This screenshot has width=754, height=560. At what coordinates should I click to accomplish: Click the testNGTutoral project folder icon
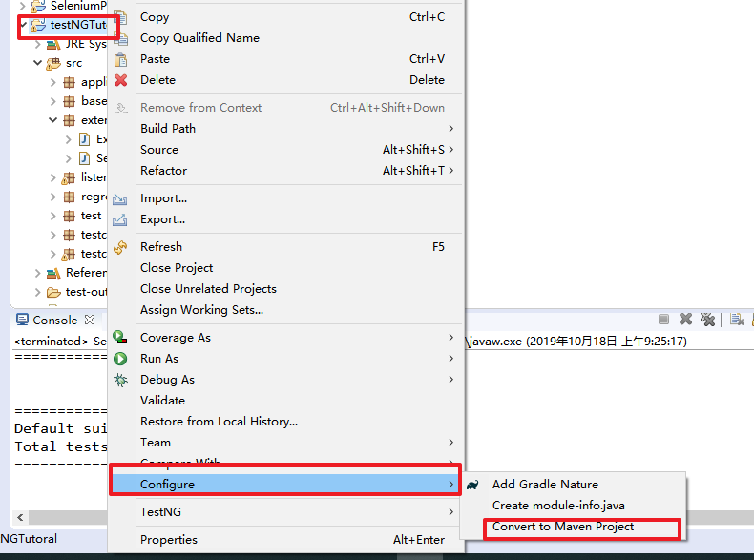pyautogui.click(x=38, y=25)
